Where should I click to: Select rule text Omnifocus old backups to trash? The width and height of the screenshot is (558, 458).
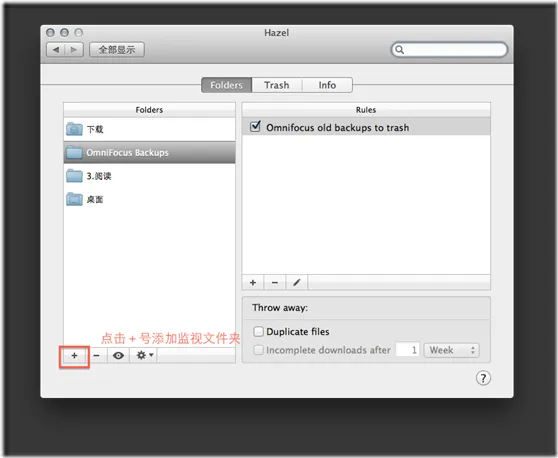point(337,128)
